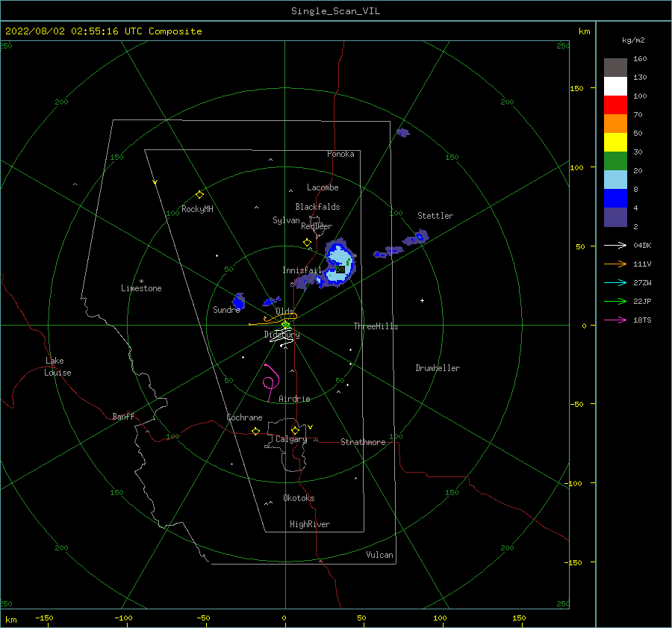Select the blue 8 legend swatch

(x=615, y=199)
